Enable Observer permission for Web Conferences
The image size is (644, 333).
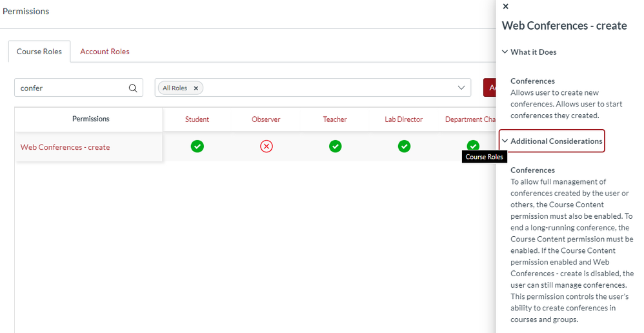pyautogui.click(x=266, y=146)
